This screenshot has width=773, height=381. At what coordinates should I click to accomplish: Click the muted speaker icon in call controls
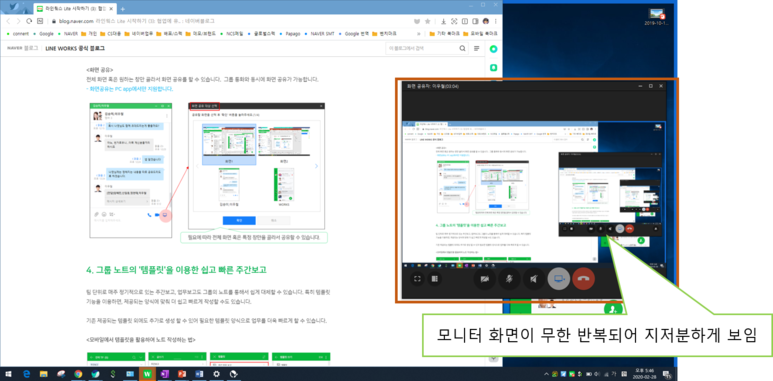pos(534,278)
